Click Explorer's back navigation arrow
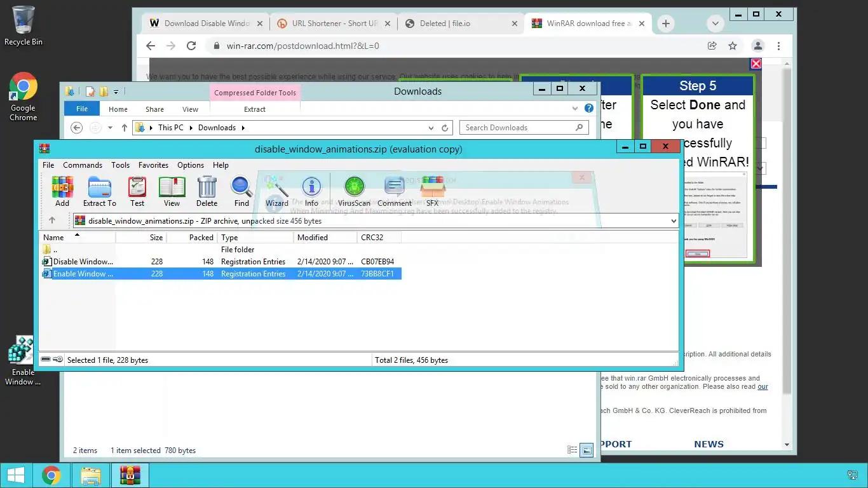 pos(77,128)
